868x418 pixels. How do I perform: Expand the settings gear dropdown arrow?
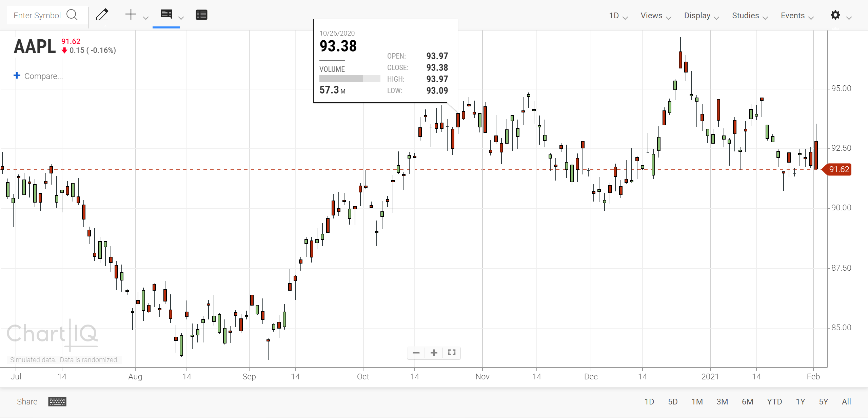tap(849, 18)
